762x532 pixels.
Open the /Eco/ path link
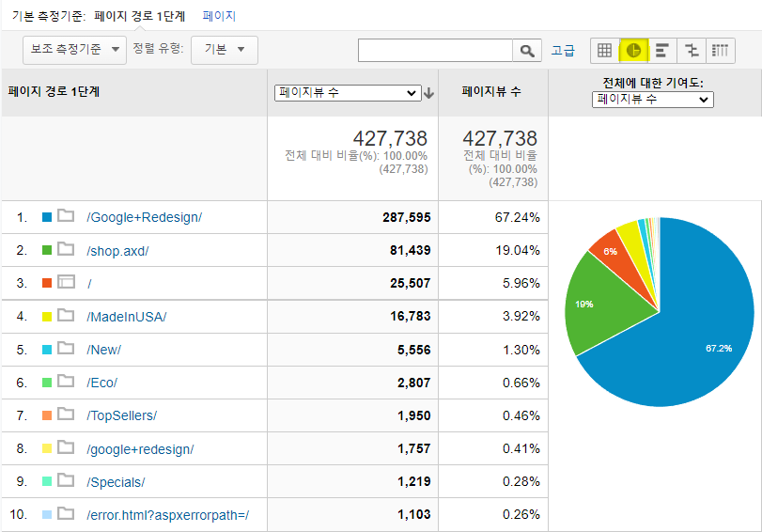point(102,383)
